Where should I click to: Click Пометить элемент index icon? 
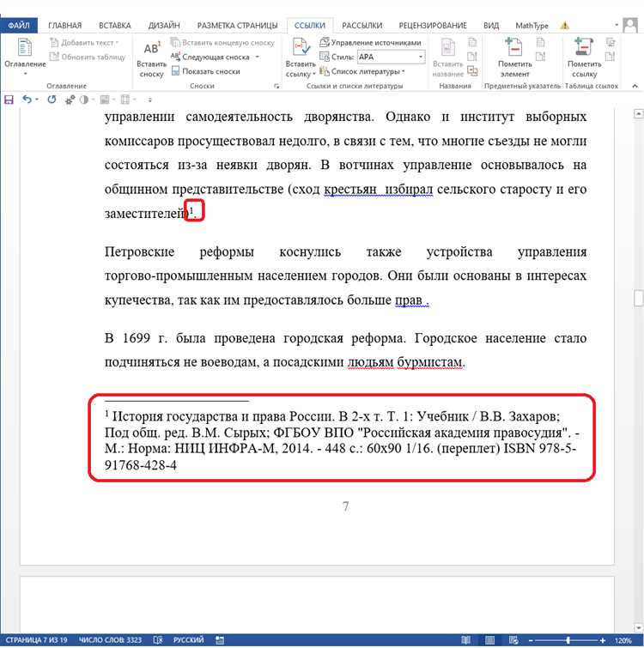coord(514,47)
